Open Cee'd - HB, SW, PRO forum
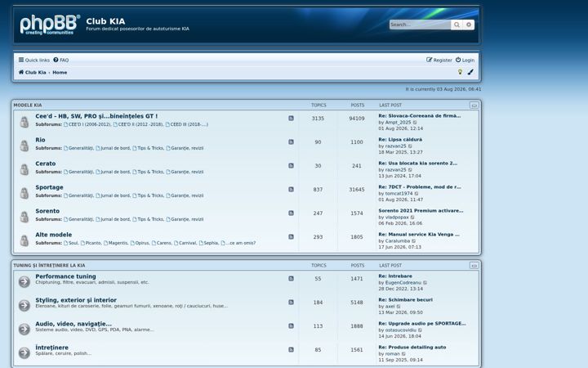588x368 pixels. tap(96, 116)
